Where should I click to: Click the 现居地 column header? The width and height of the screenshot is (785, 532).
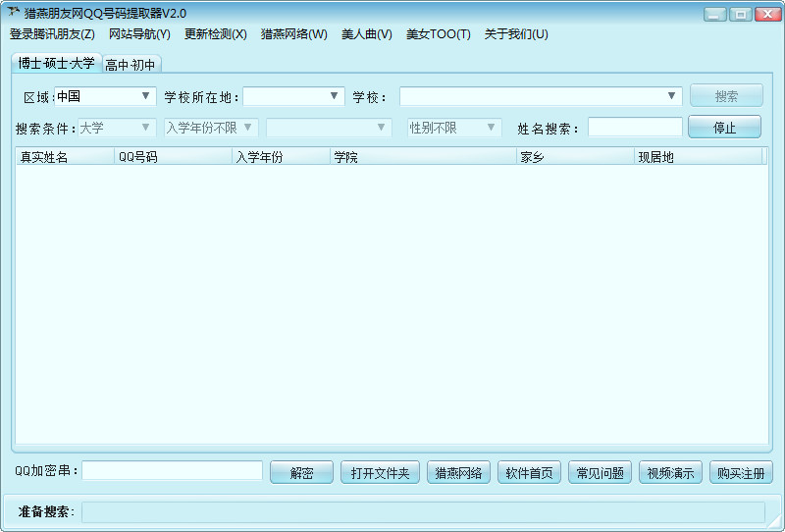coord(699,157)
